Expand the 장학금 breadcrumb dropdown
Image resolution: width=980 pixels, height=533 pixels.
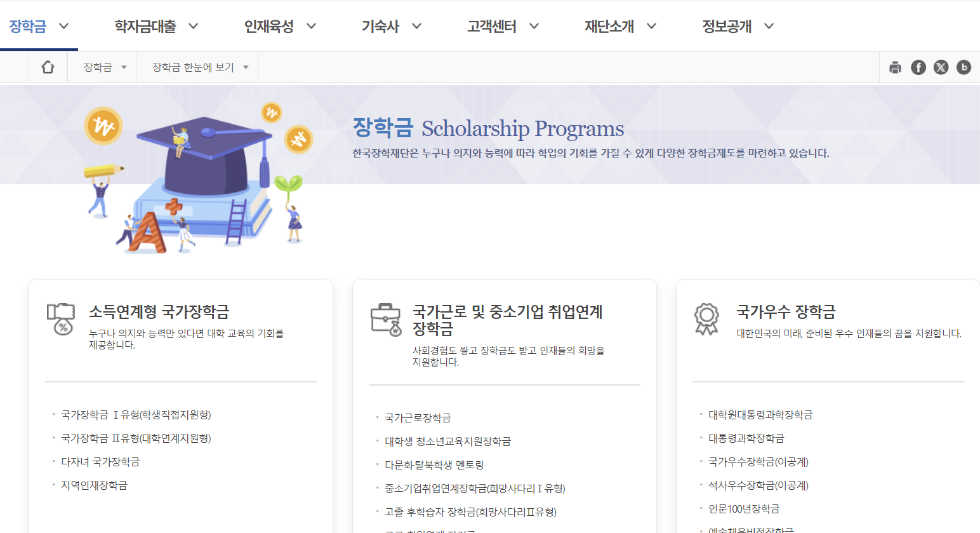(102, 67)
